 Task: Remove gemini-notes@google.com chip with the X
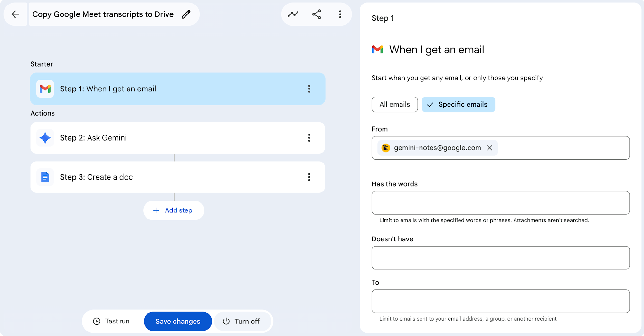pos(490,148)
